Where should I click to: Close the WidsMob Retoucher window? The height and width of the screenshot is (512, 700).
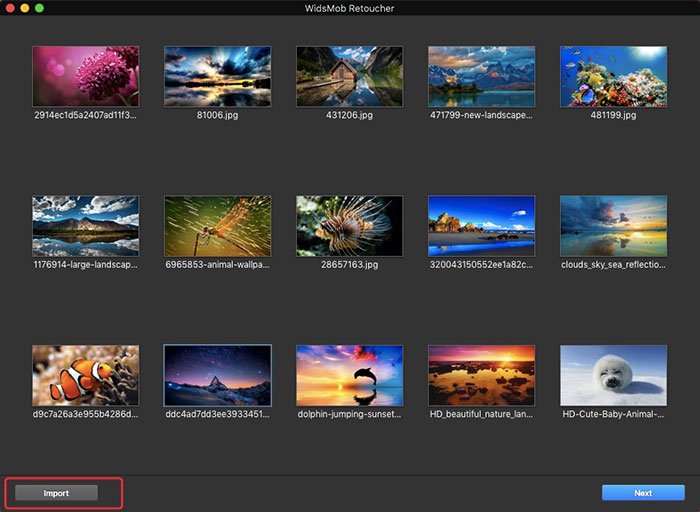(10, 8)
